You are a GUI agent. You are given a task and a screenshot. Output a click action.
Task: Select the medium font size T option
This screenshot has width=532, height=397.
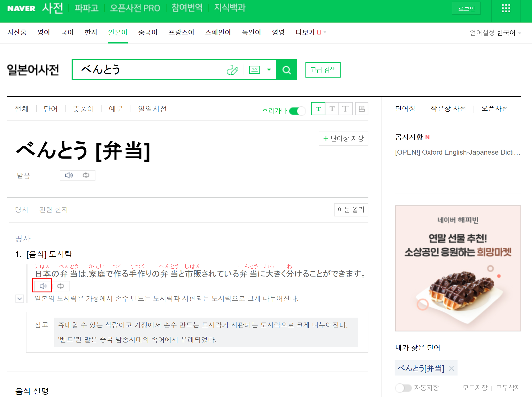pos(332,109)
